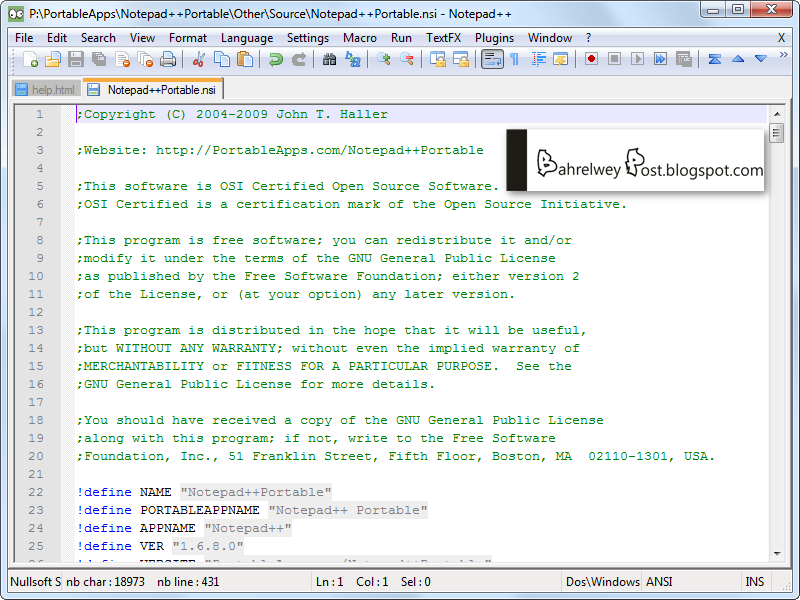800x600 pixels.
Task: Open the ? help menu
Action: (589, 38)
